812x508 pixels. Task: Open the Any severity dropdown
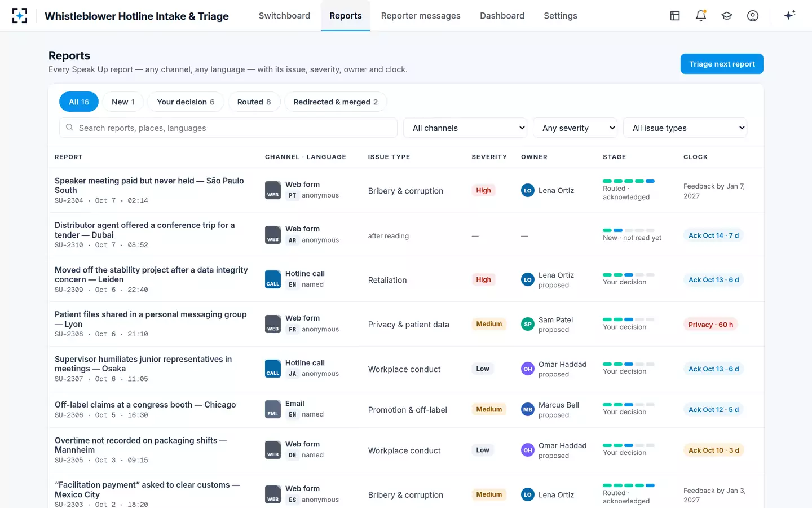pyautogui.click(x=575, y=128)
